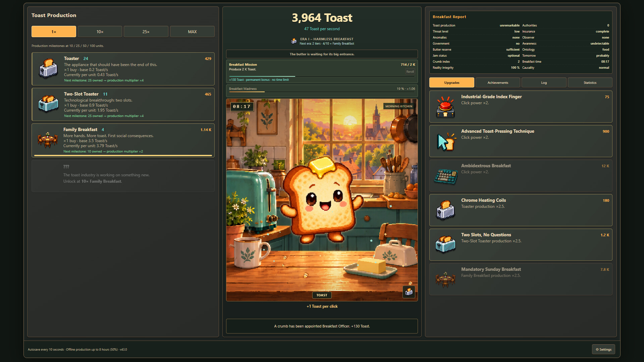The height and width of the screenshot is (362, 644).
Task: Click the Toaster price 429
Action: pyautogui.click(x=208, y=59)
